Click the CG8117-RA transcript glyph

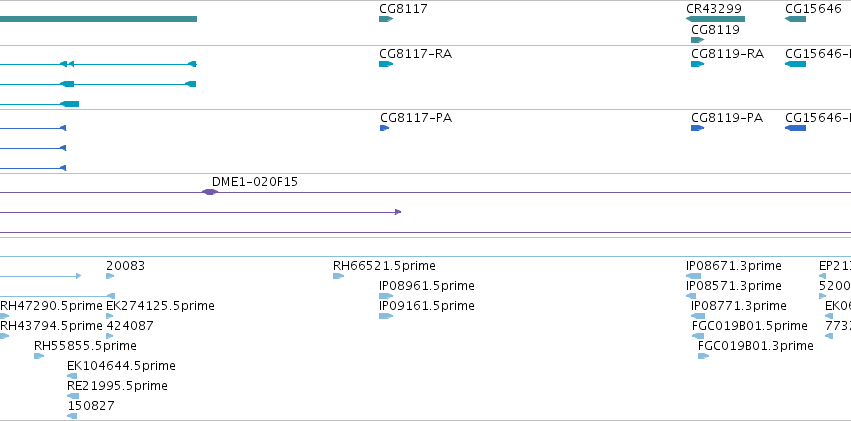pyautogui.click(x=386, y=64)
